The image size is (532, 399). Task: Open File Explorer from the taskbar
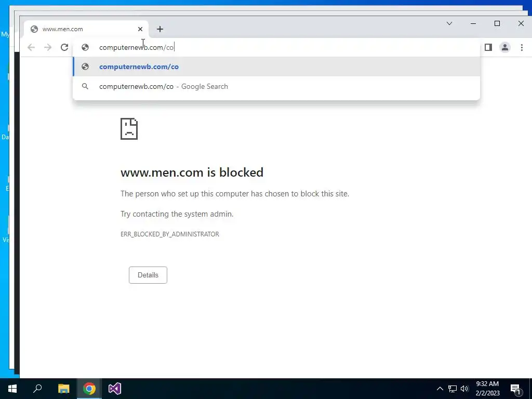[63, 389]
